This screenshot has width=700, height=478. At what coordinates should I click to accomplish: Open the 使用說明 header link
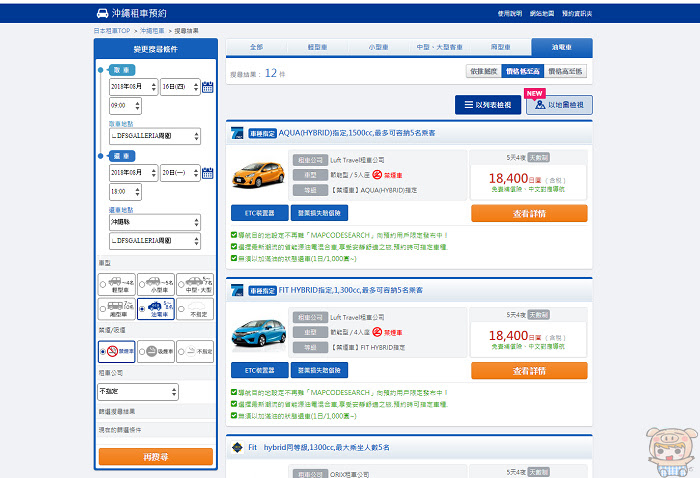pos(510,13)
